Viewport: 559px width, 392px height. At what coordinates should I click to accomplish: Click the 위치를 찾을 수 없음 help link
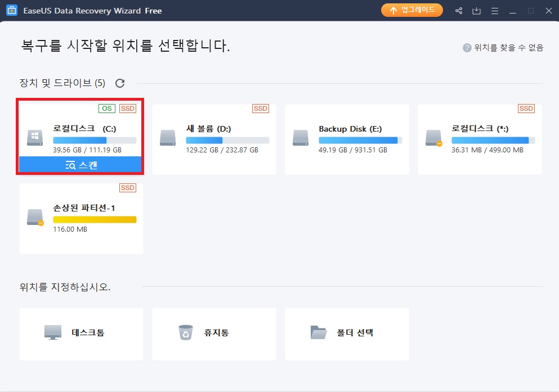tap(508, 48)
